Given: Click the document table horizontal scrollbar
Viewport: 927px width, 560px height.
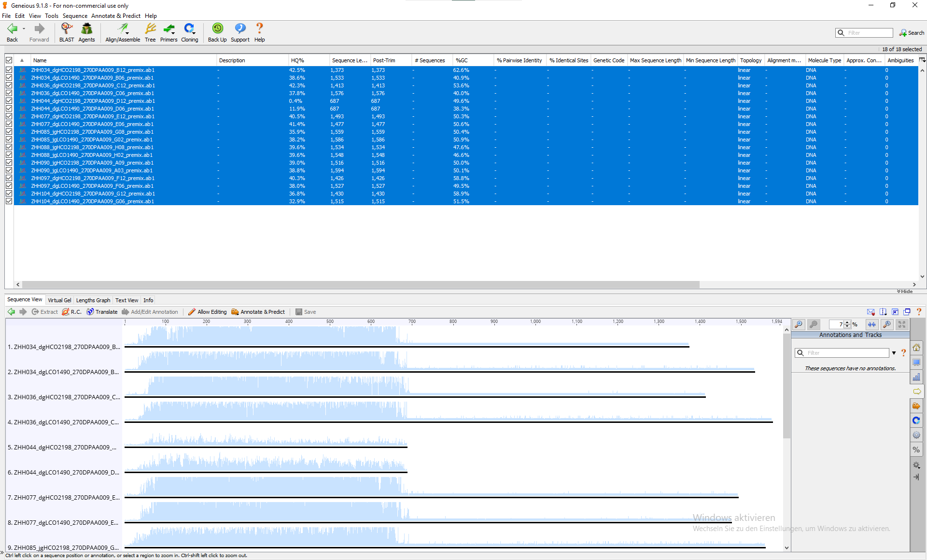Looking at the screenshot, I should (x=361, y=284).
